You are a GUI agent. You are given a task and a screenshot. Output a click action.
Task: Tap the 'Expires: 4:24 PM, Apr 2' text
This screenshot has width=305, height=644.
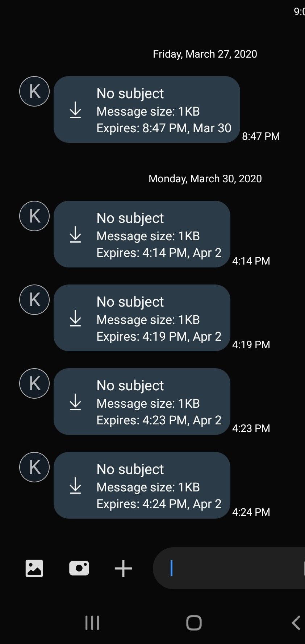pos(159,504)
